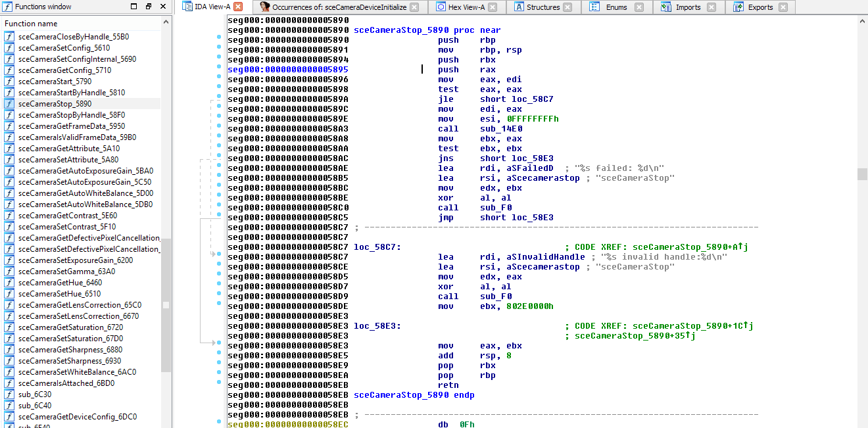
Task: Click the Exports tab icon
Action: click(738, 7)
